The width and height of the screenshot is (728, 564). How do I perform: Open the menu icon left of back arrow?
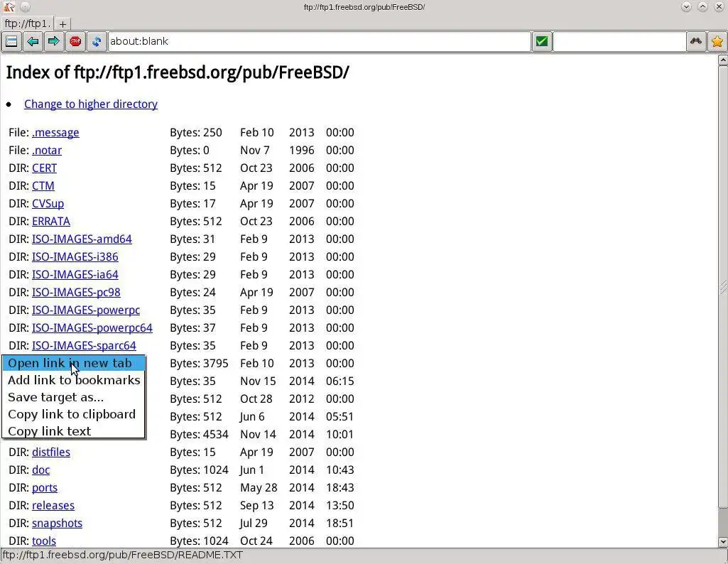(11, 41)
